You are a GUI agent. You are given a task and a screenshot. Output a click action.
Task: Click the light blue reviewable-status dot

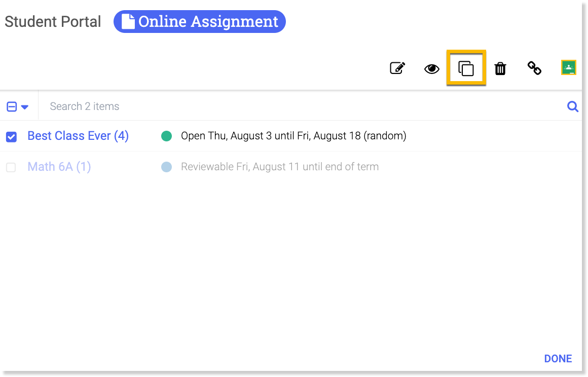coord(166,167)
